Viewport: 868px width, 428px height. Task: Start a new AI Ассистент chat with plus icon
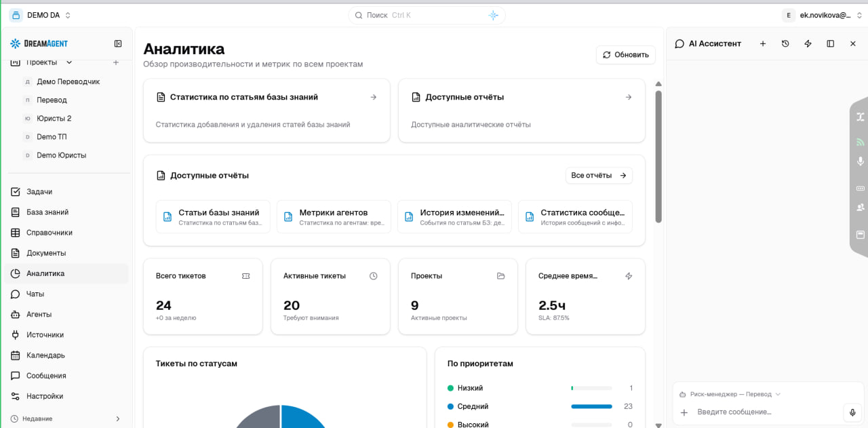coord(762,43)
